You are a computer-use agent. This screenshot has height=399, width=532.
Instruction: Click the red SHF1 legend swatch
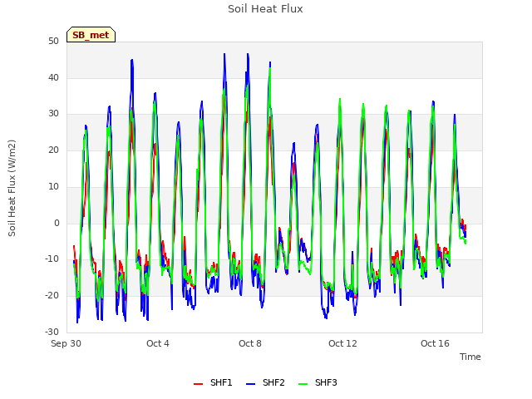tap(198, 384)
